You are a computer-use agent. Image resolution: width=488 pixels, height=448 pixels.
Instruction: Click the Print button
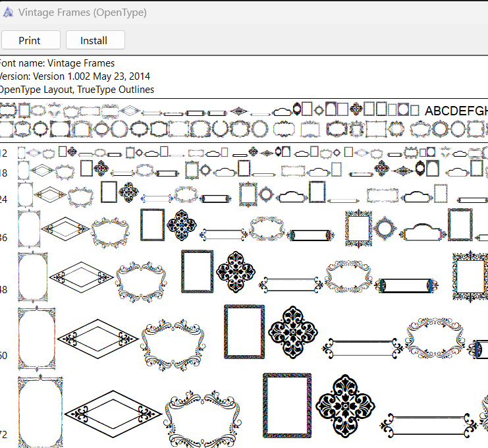coord(30,40)
